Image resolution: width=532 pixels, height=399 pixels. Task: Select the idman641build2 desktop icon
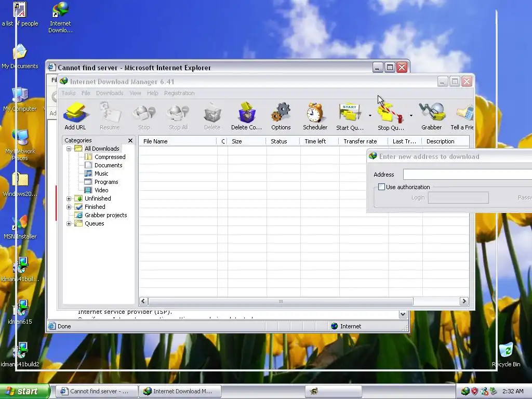pyautogui.click(x=20, y=355)
